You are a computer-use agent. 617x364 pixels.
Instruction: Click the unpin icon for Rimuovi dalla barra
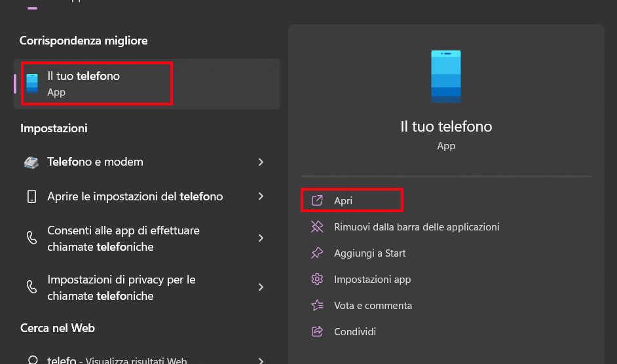[x=317, y=227]
